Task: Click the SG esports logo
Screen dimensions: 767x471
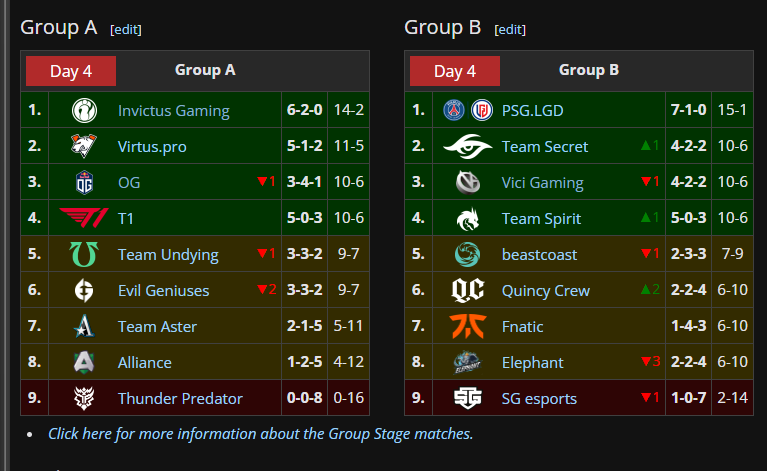Action: click(468, 399)
